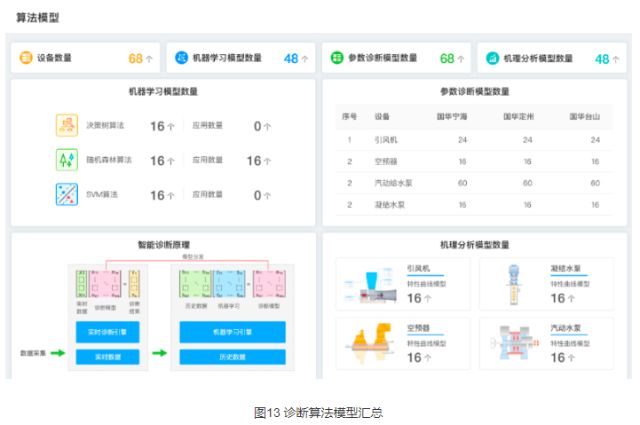Click the green 参数诊断模型数量 icon
The image size is (640, 425).
[337, 58]
